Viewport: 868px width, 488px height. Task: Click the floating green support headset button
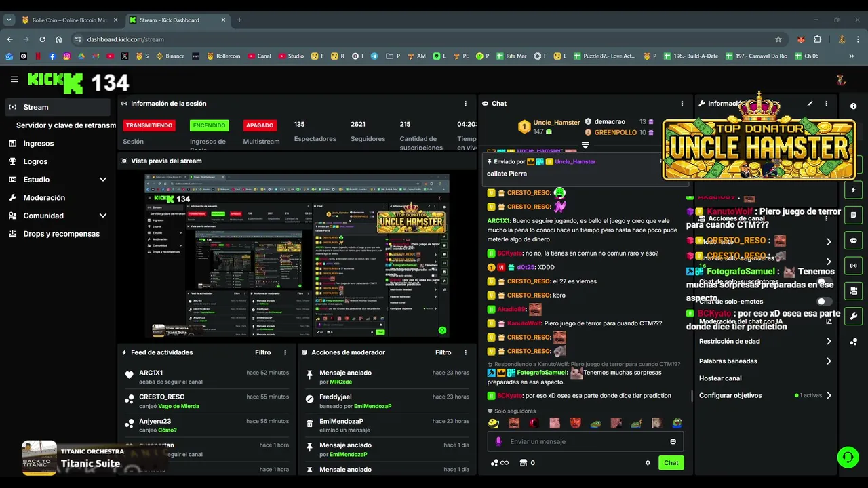[848, 457]
